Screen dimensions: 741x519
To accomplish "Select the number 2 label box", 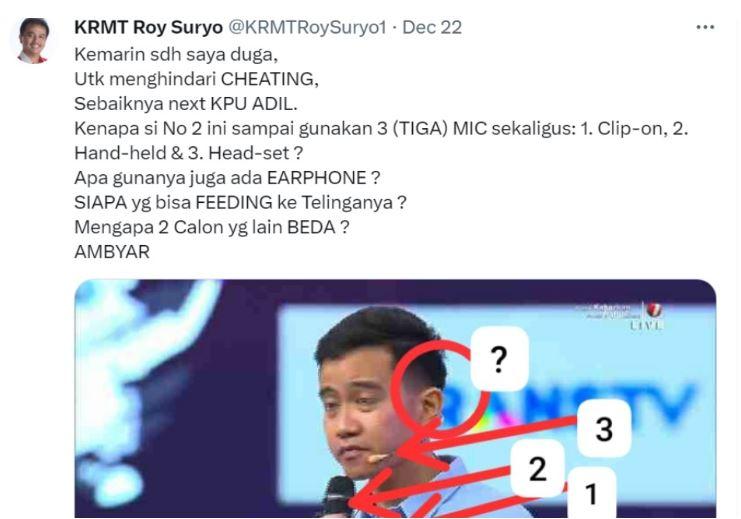I will [538, 468].
